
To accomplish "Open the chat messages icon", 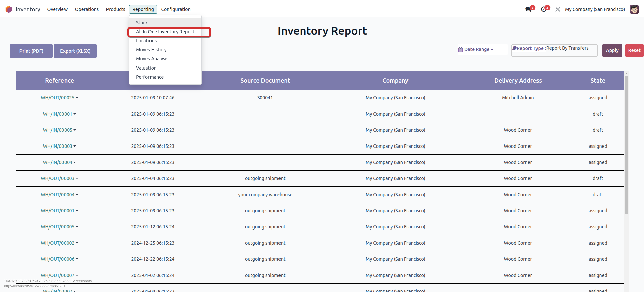I will pyautogui.click(x=528, y=9).
